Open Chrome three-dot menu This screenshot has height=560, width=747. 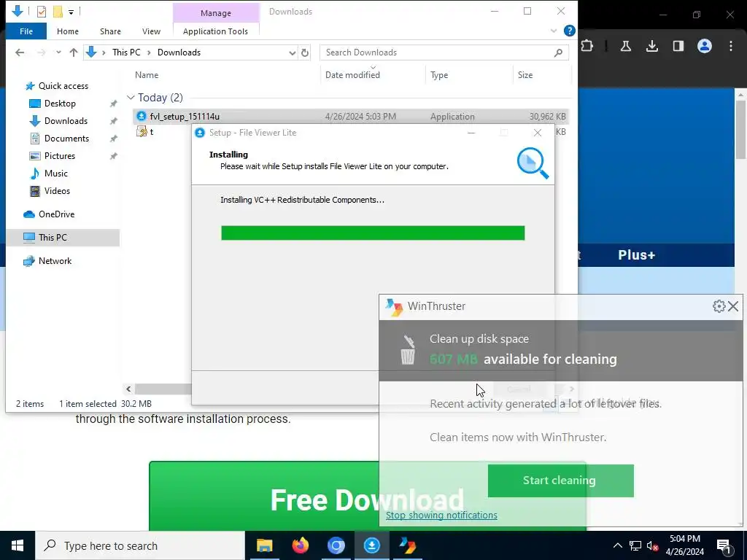(731, 46)
